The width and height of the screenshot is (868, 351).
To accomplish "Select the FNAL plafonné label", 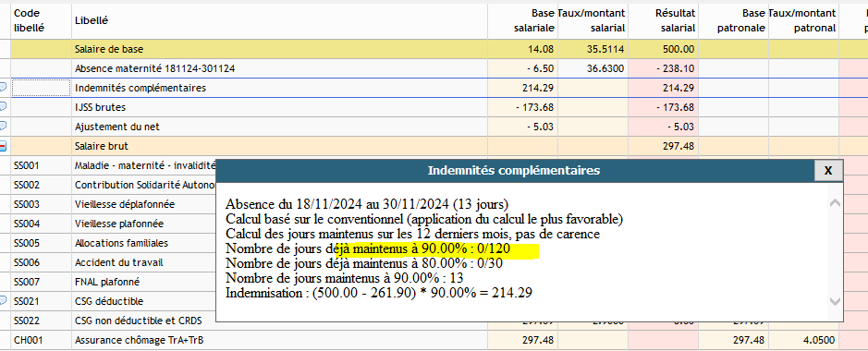I will tap(106, 282).
